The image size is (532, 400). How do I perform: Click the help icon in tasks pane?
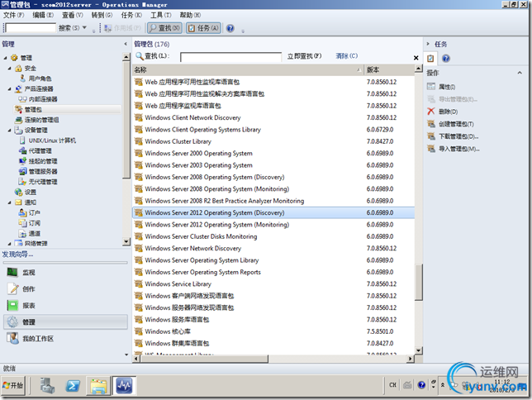click(x=446, y=59)
